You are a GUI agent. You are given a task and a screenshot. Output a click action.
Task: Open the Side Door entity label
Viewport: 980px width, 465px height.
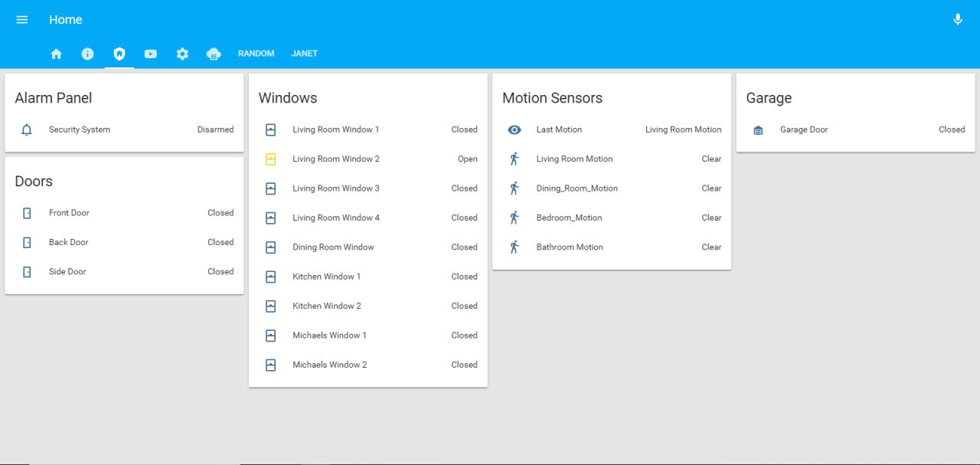pyautogui.click(x=67, y=271)
